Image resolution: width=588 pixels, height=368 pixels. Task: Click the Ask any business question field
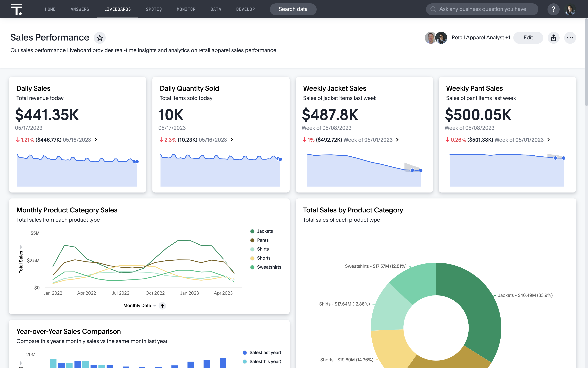pos(482,9)
